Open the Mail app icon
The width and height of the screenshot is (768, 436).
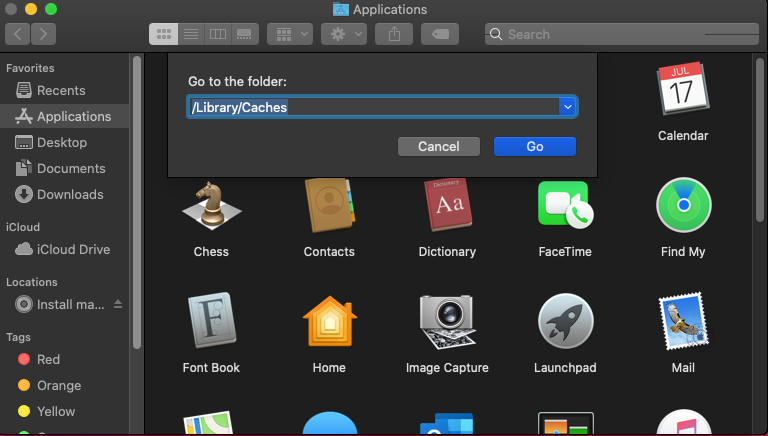click(x=683, y=321)
